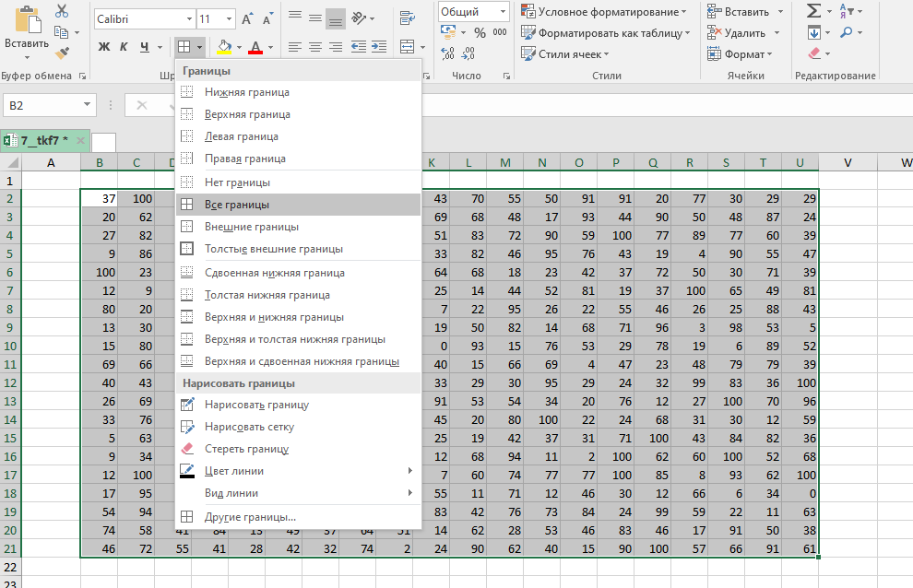This screenshot has height=588, width=913.
Task: Click the Cut scissors icon
Action: [x=62, y=11]
